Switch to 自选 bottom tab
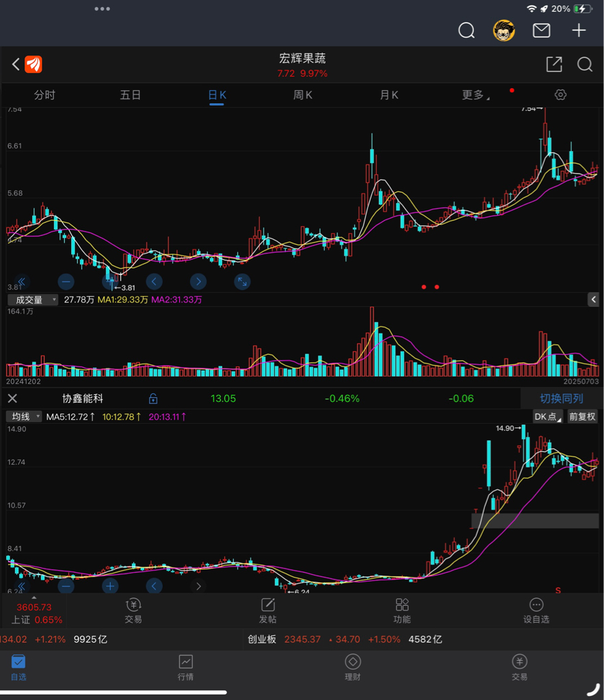This screenshot has width=604, height=700. 18,668
